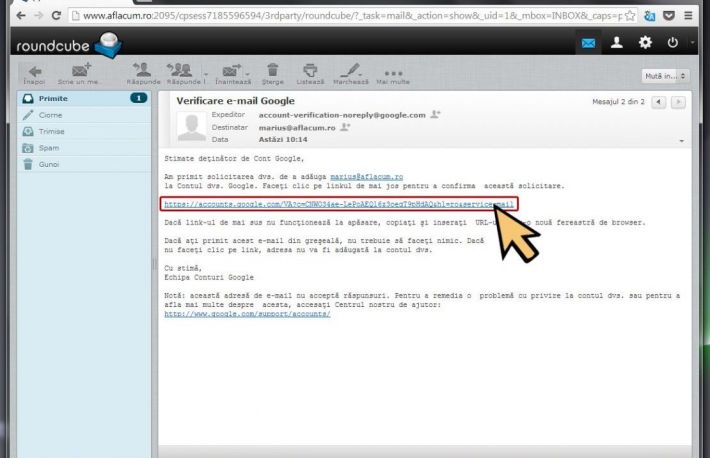Expand the logout power icon dropdown arrow
Viewport: 710px width, 458px height.
pos(691,44)
